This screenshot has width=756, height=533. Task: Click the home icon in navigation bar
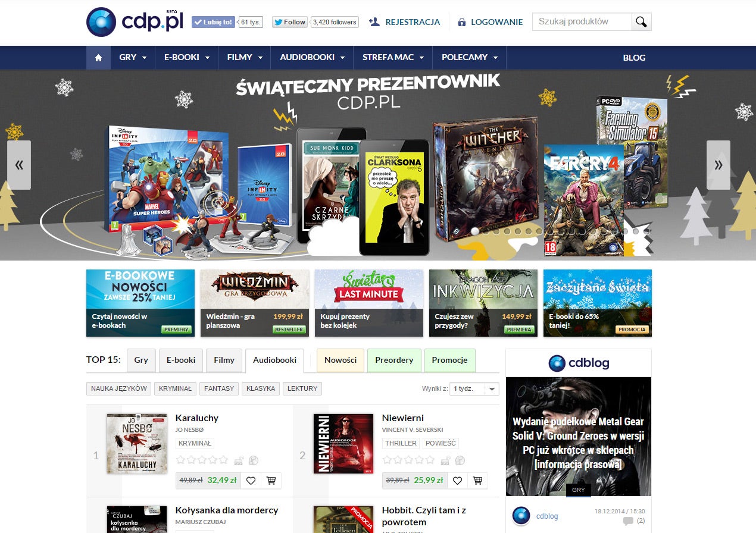click(98, 58)
